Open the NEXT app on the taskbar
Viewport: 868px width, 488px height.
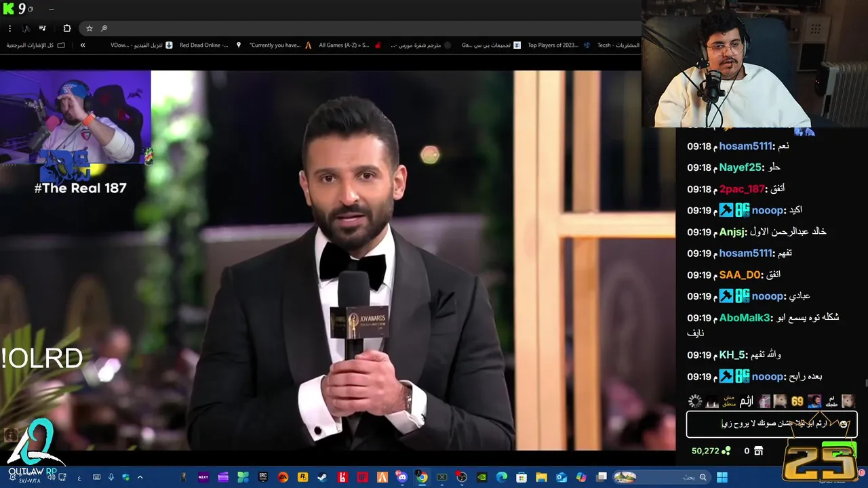pos(203,478)
